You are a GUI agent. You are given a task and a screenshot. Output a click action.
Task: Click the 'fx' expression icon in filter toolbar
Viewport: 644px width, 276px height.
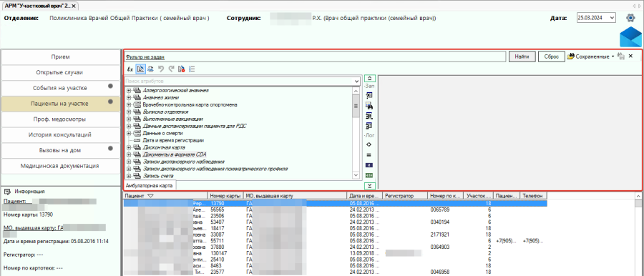130,69
